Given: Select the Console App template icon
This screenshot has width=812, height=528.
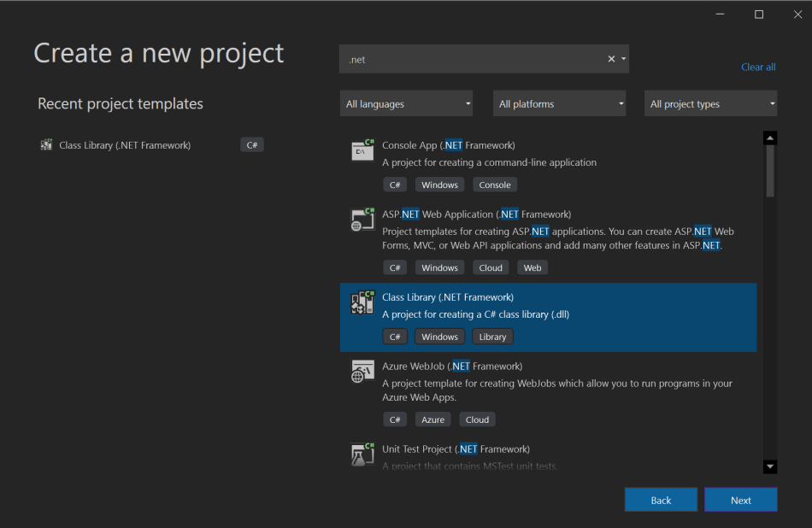Looking at the screenshot, I should (362, 149).
